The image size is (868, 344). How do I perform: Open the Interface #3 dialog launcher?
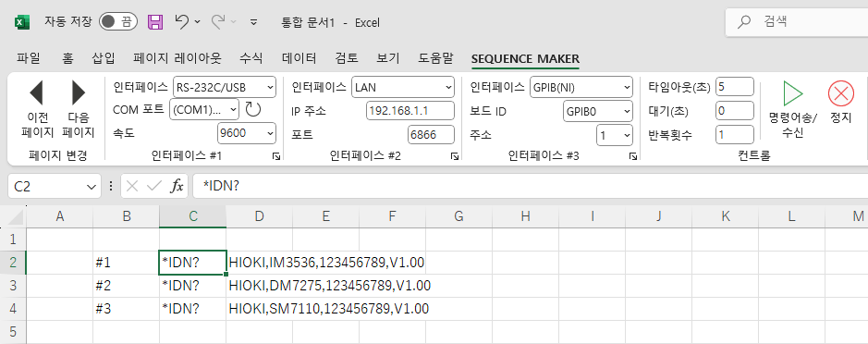pyautogui.click(x=632, y=157)
